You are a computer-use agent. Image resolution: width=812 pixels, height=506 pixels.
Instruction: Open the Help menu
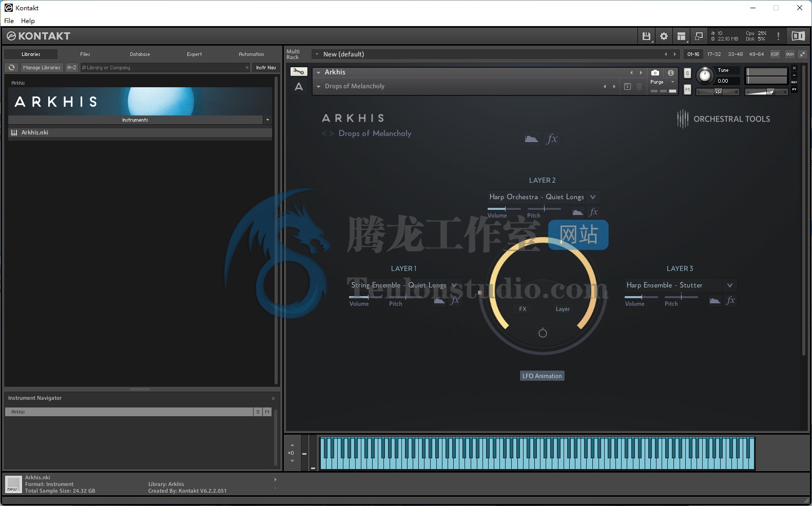click(28, 21)
